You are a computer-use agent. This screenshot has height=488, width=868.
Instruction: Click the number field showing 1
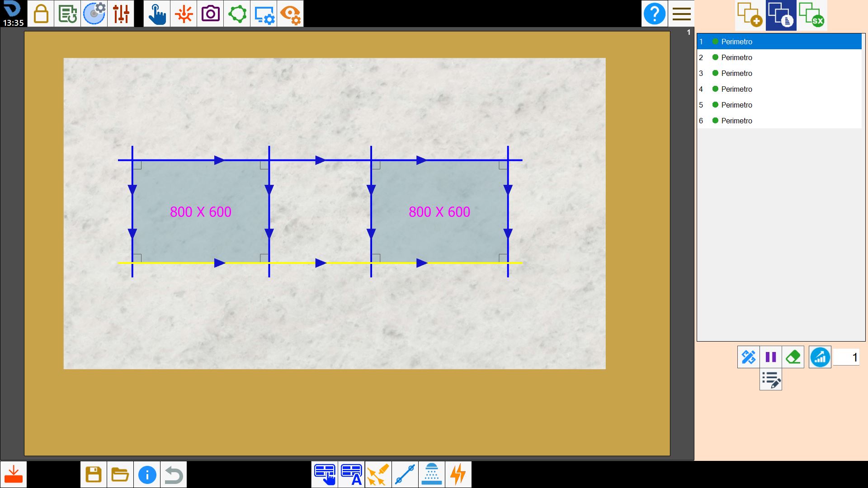846,357
